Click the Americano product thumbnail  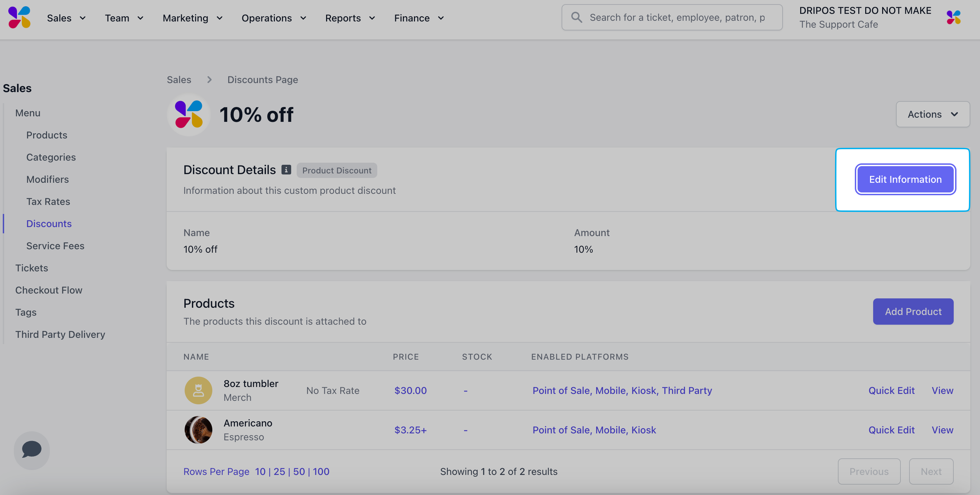pos(198,430)
